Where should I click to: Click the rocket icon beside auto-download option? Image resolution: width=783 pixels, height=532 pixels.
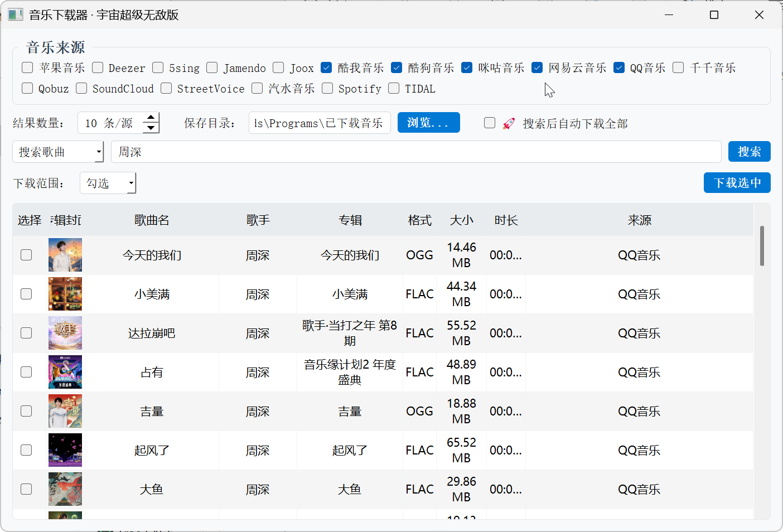pos(509,123)
